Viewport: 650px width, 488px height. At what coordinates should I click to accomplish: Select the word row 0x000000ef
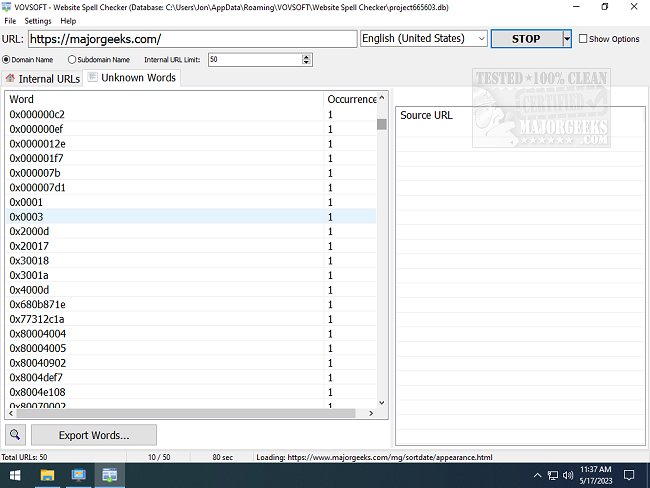191,129
